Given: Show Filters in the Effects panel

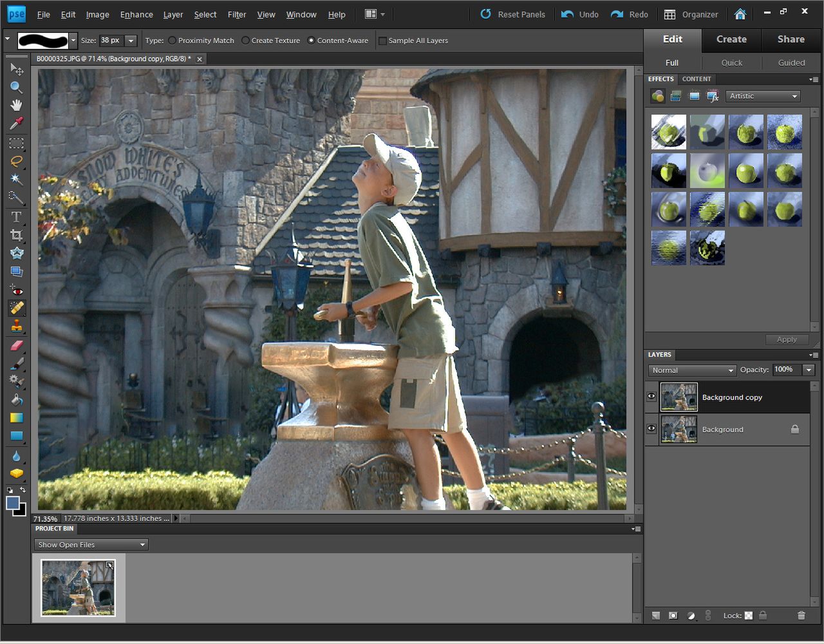Looking at the screenshot, I should coord(657,96).
